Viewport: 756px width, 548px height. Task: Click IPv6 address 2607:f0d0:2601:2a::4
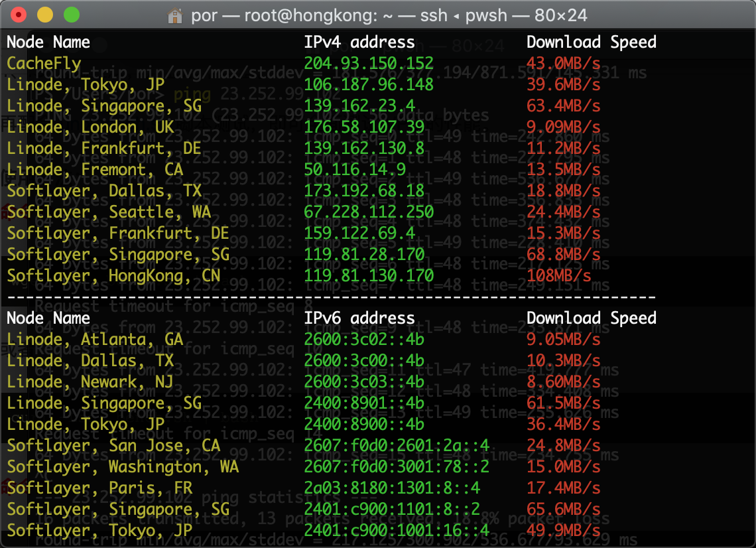pos(397,445)
